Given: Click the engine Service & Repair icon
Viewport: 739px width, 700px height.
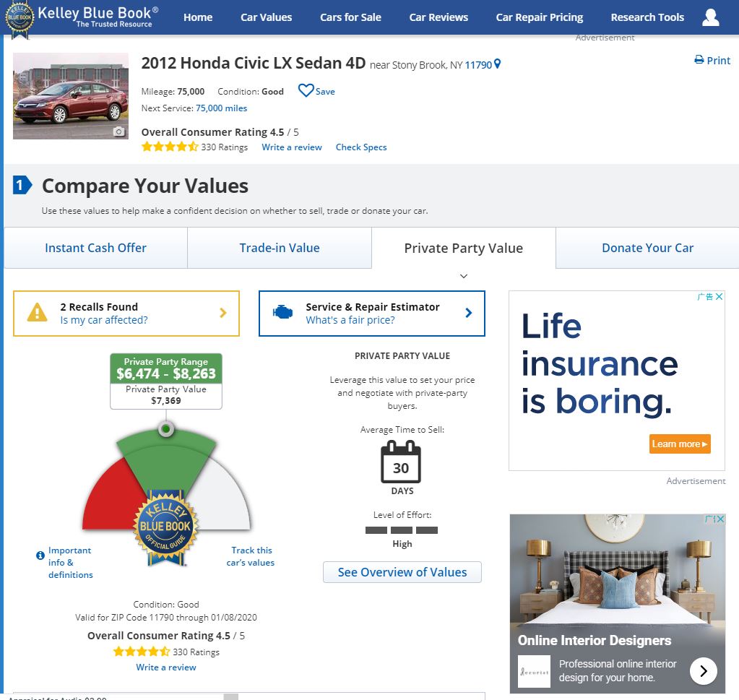Looking at the screenshot, I should pyautogui.click(x=282, y=313).
